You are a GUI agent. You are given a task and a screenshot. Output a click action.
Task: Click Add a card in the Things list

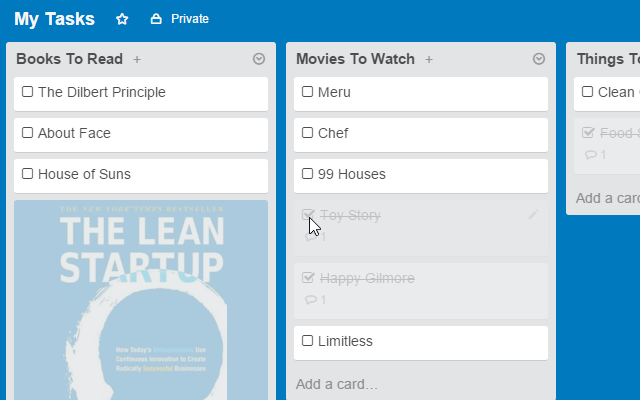coord(608,198)
